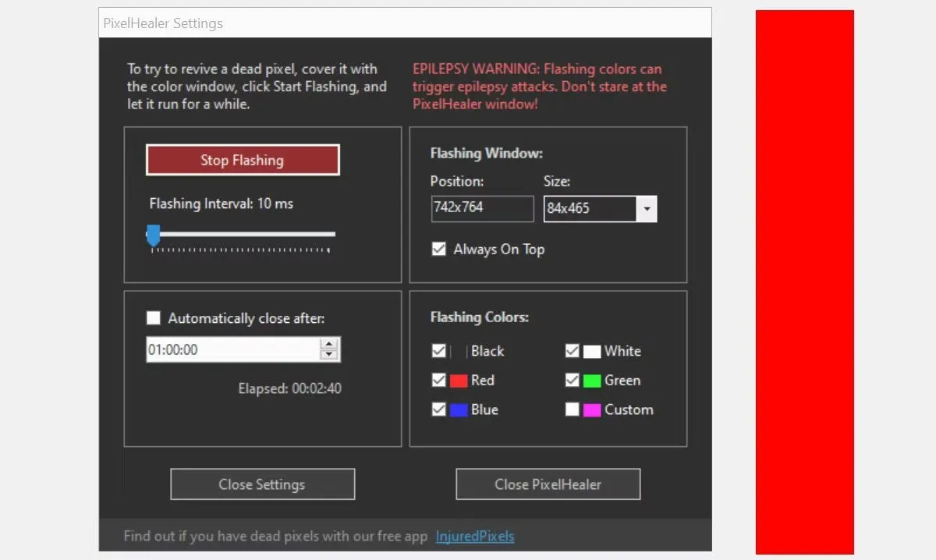Enable the Automatically close after checkbox
Viewport: 936px width, 560px height.
[x=154, y=318]
